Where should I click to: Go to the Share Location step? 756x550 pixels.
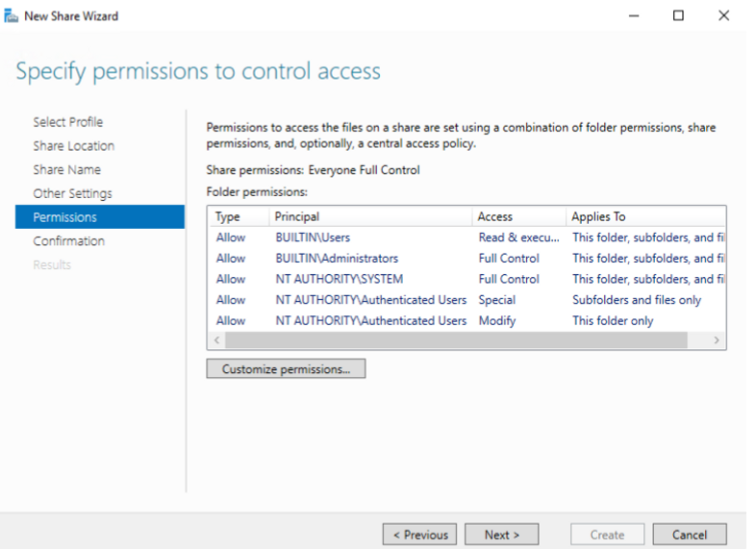coord(73,146)
